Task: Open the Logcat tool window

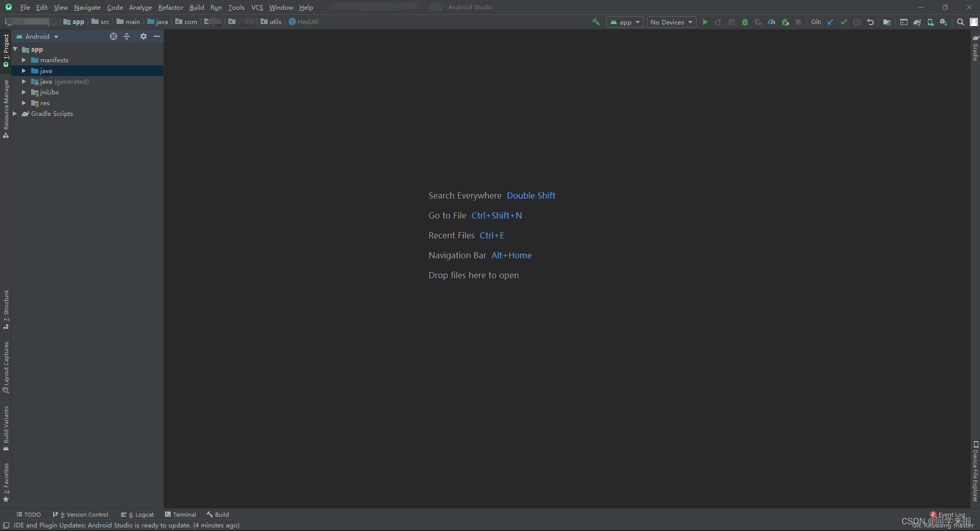Action: [137, 515]
